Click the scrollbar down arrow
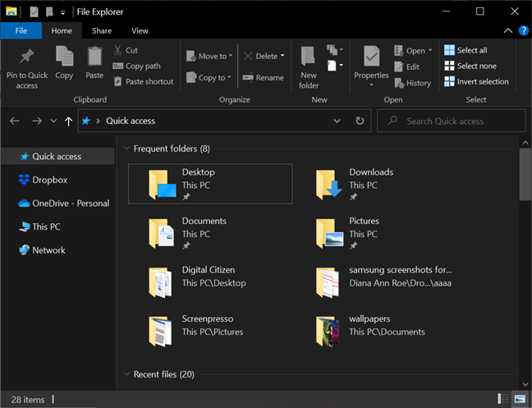 525,384
